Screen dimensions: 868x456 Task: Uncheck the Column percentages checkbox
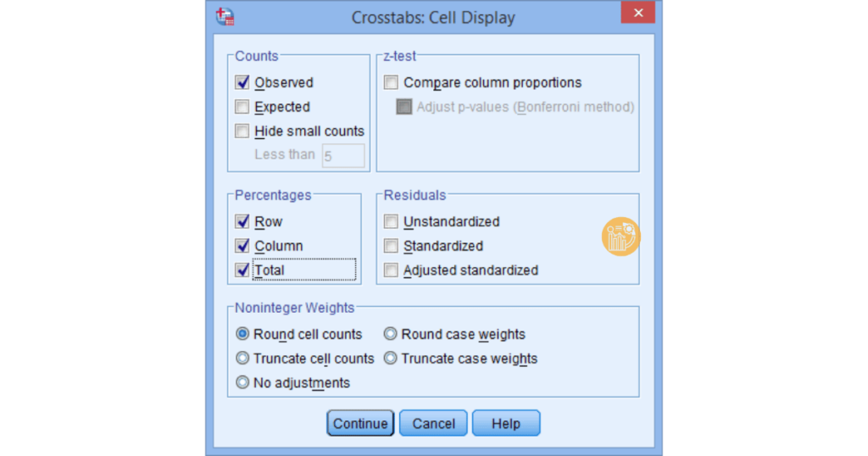pyautogui.click(x=242, y=246)
